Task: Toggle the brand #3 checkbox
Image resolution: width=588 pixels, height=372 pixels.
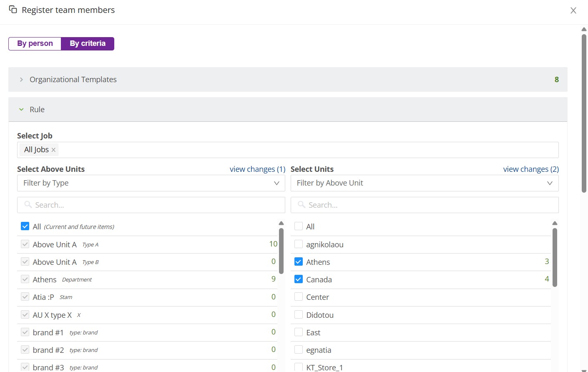Action: (25, 367)
